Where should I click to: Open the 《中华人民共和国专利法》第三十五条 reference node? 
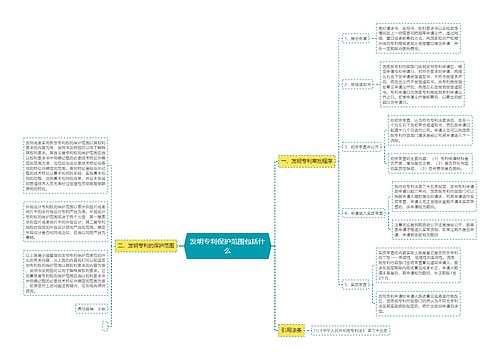point(351,330)
